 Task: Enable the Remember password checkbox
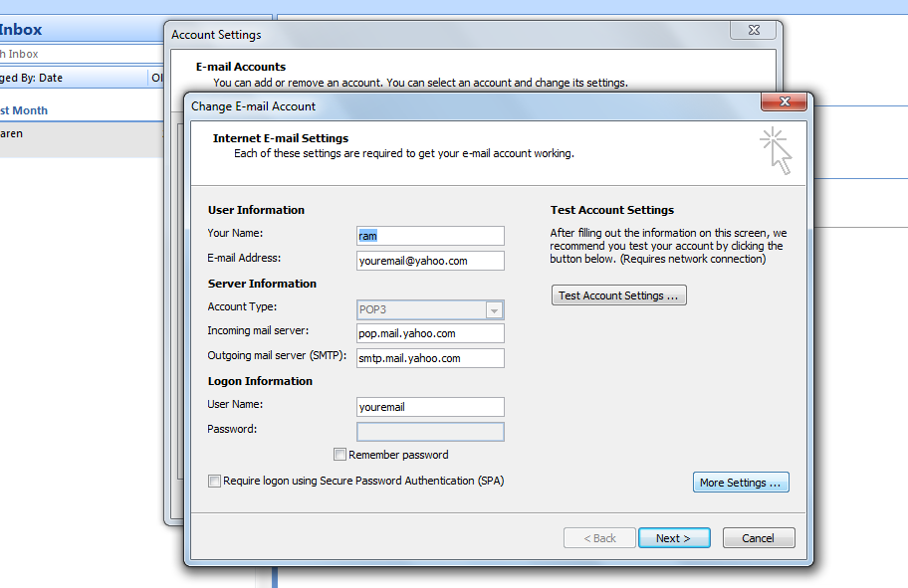(340, 455)
